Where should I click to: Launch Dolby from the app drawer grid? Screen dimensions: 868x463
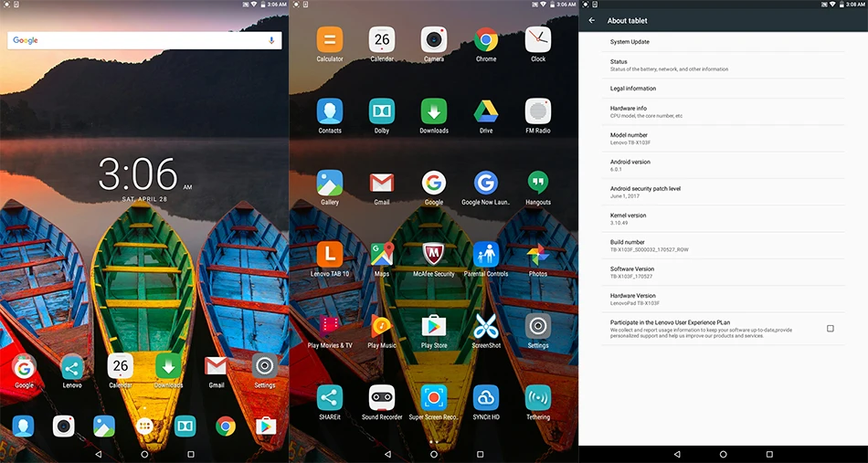[x=381, y=111]
